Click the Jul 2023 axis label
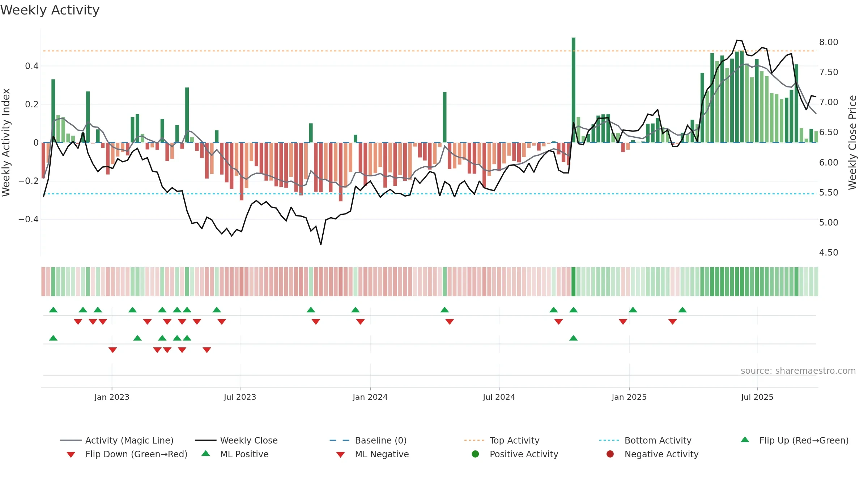Screen dimensions: 868x488 [x=240, y=397]
